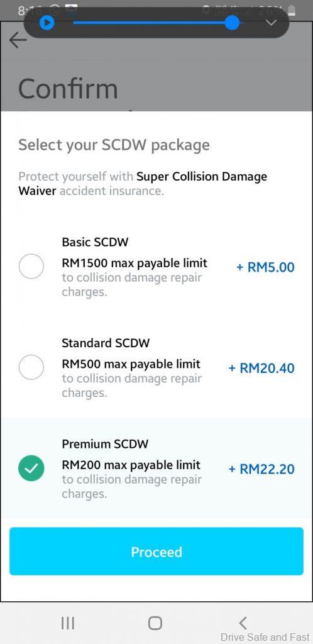Tap the back arrow icon
This screenshot has width=313, height=644.
click(x=18, y=40)
